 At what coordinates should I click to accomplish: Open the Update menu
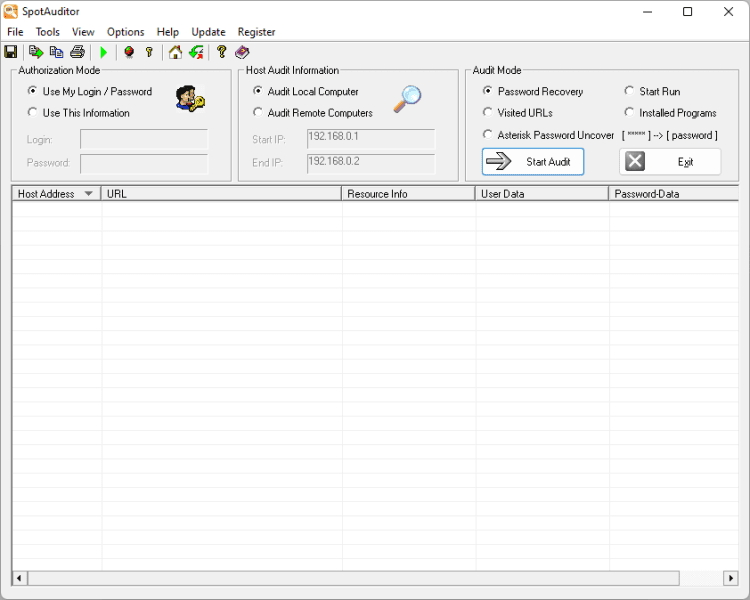coord(208,32)
